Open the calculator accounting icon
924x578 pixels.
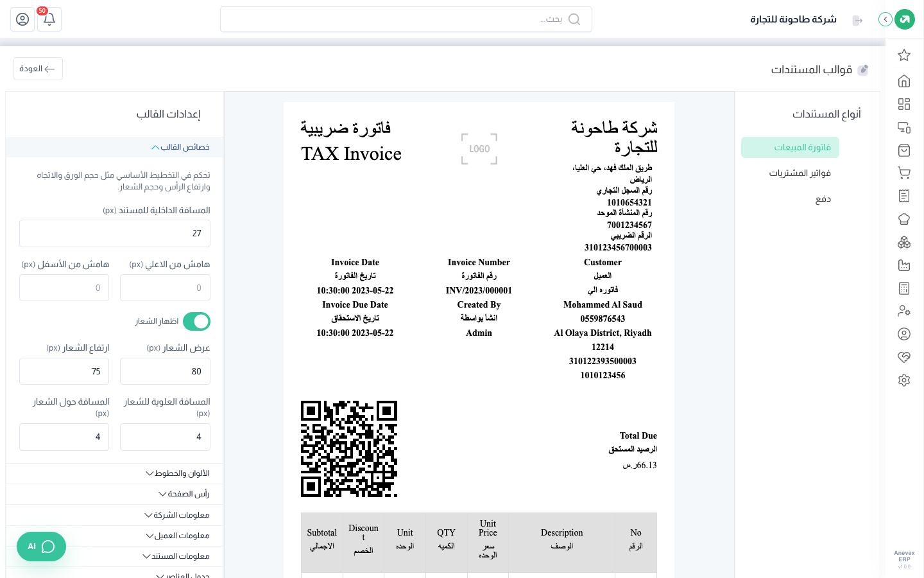tap(904, 288)
